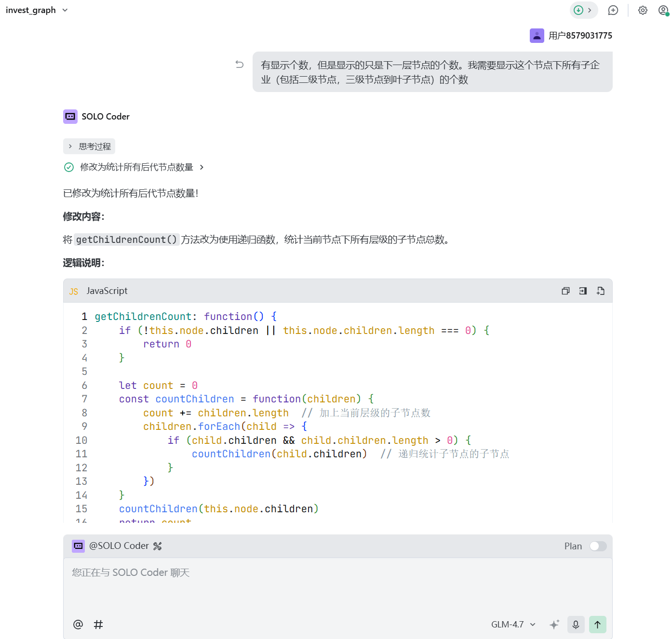Expand the chevron next to update icon
The image size is (672, 639).
[590, 10]
